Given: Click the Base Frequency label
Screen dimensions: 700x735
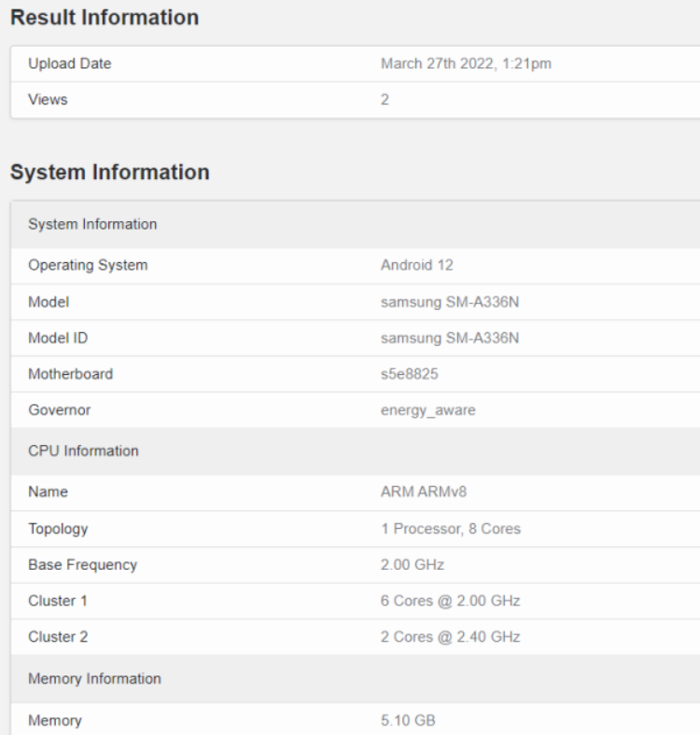Looking at the screenshot, I should (82, 565).
